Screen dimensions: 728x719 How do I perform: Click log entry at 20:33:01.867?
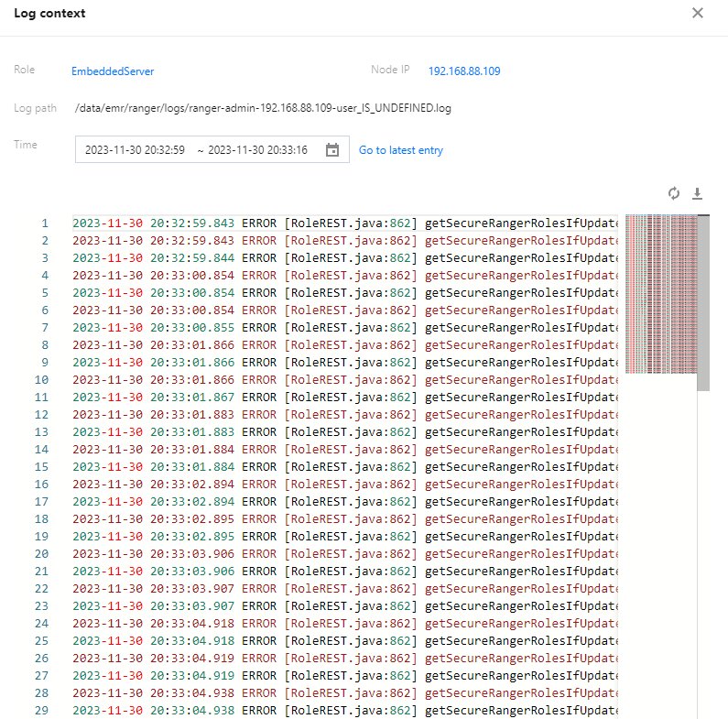coord(343,397)
